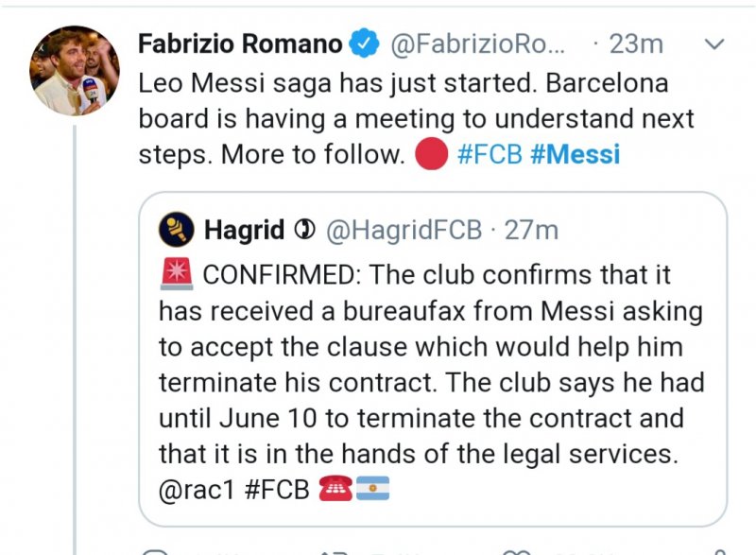This screenshot has height=555, width=756.
Task: Click the Argentina flag emoji
Action: (371, 490)
